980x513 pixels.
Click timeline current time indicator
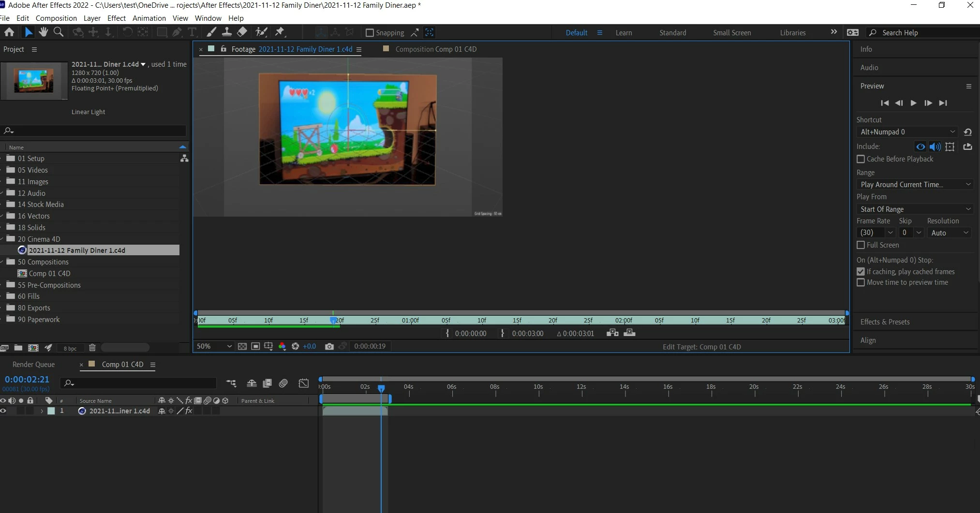(381, 388)
